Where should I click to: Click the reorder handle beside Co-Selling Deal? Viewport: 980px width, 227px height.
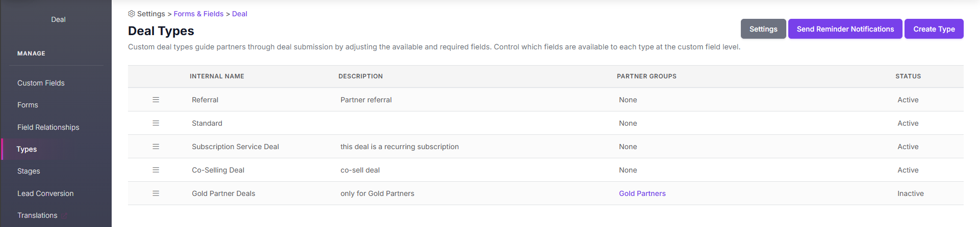(x=156, y=170)
